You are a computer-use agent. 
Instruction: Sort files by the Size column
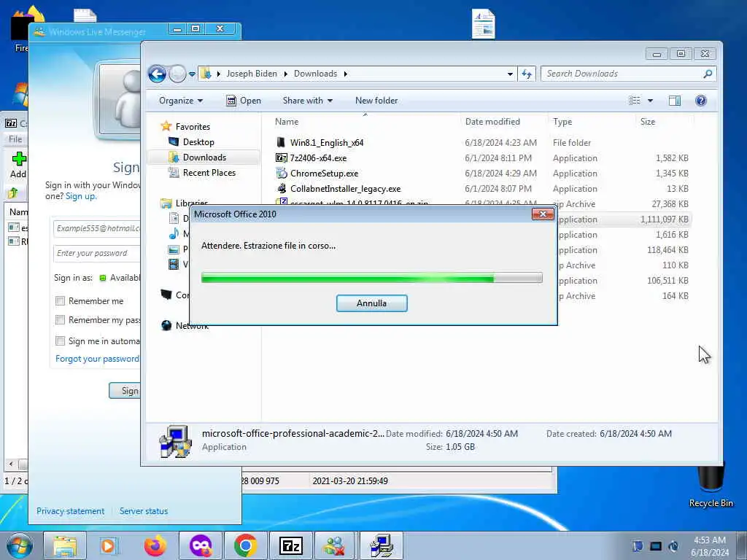(648, 122)
